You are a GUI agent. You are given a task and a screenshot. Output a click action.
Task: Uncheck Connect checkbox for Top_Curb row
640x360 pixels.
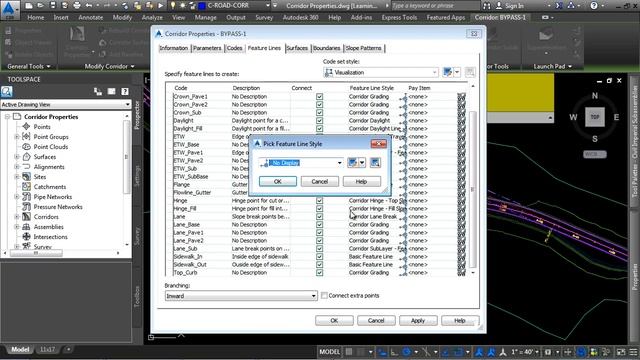pos(319,273)
